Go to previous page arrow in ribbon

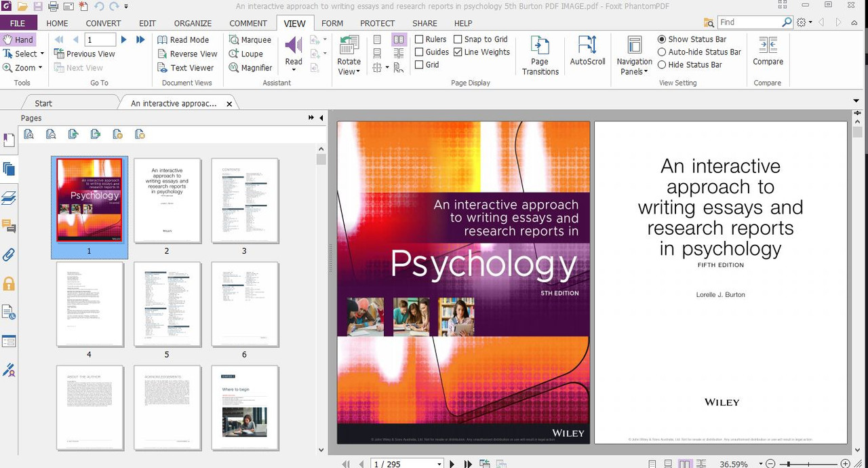[x=75, y=40]
